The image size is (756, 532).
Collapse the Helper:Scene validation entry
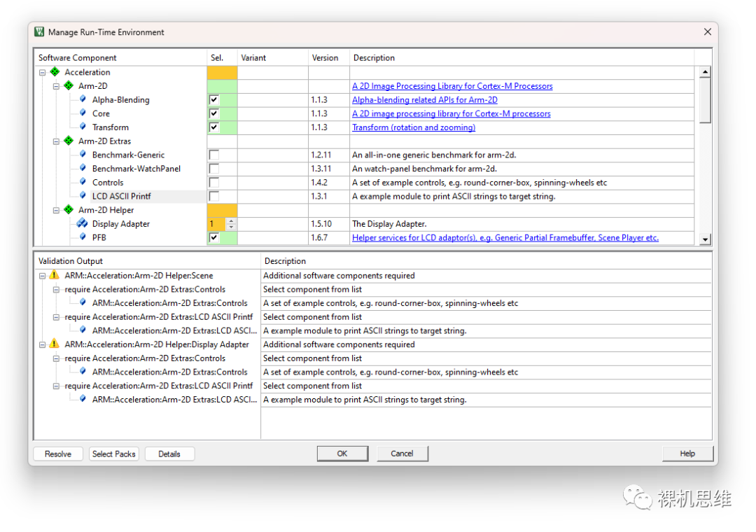click(x=43, y=276)
